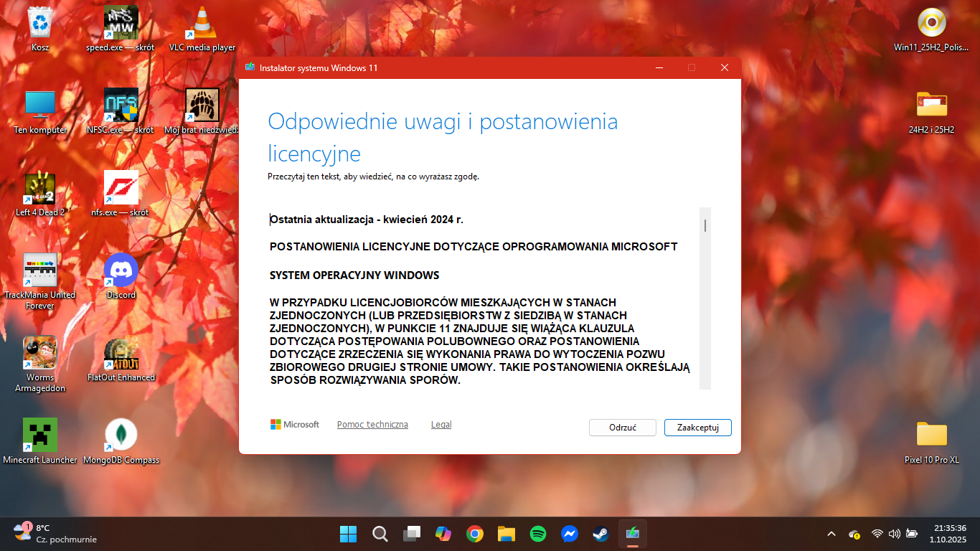Select the Pixel 10 Pro XL folder
This screenshot has width=980, height=551.
[x=931, y=435]
